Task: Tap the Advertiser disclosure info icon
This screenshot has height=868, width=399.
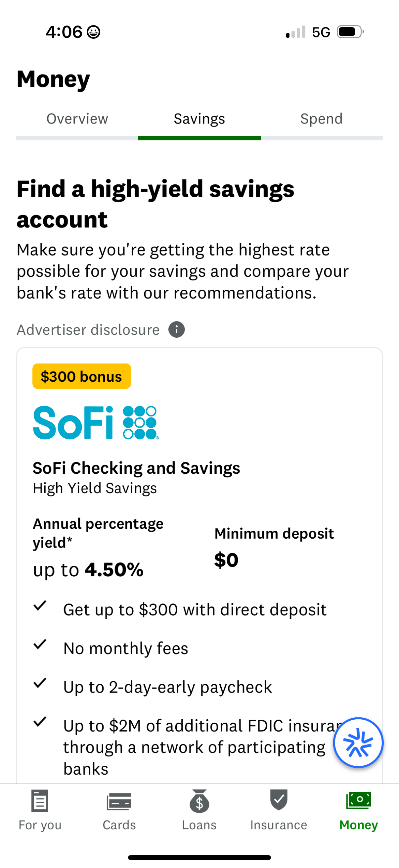Action: tap(176, 329)
